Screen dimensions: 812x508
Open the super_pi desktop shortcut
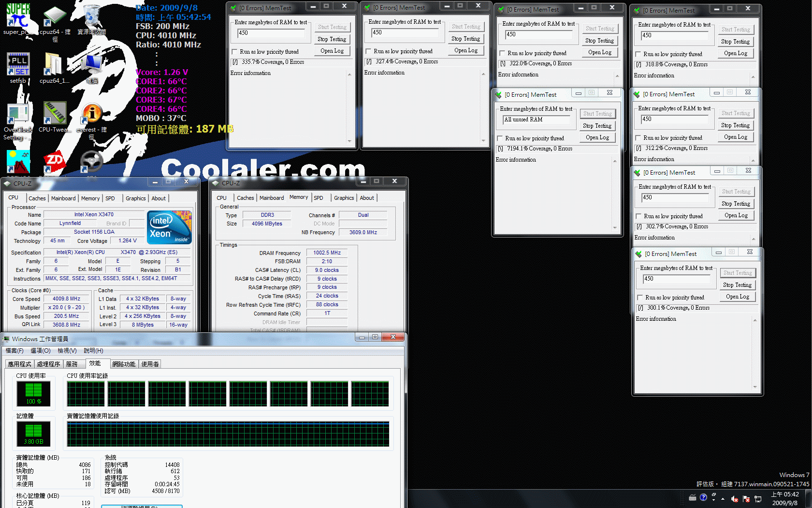pyautogui.click(x=18, y=15)
